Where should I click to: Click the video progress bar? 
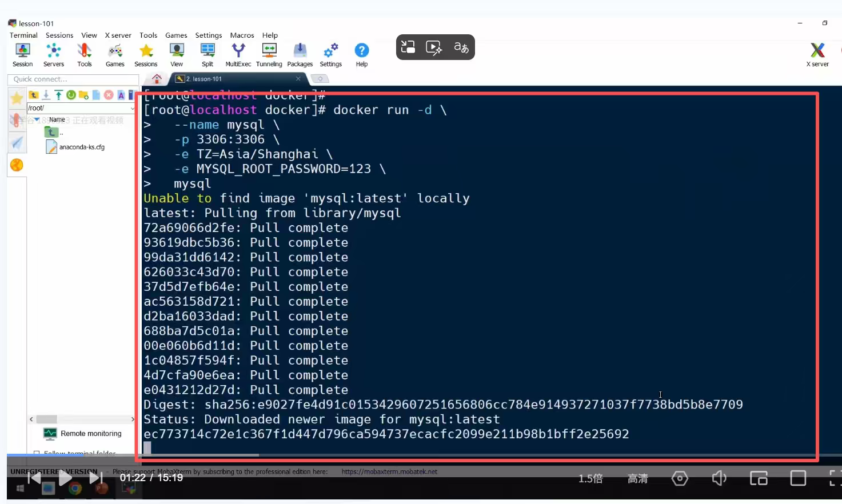pos(424,455)
